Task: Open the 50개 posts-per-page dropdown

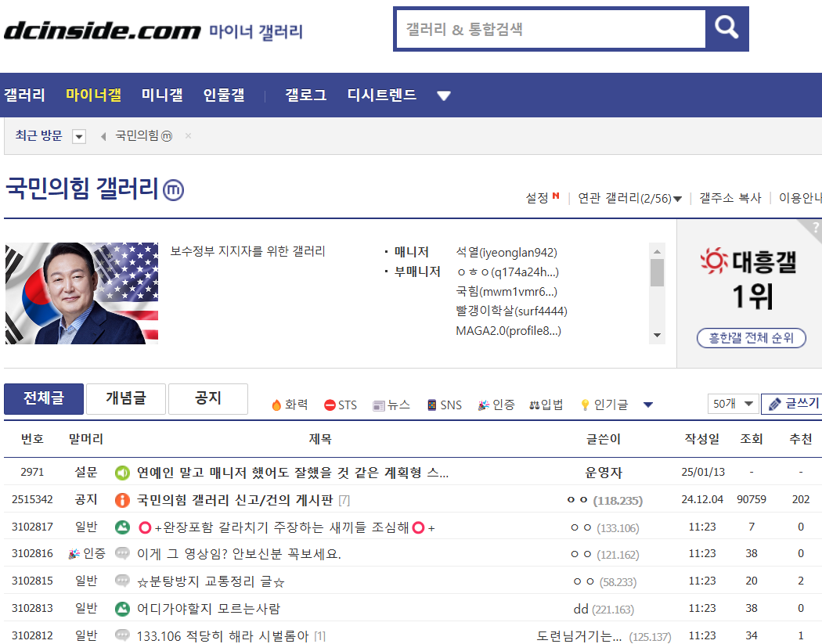Action: point(733,404)
